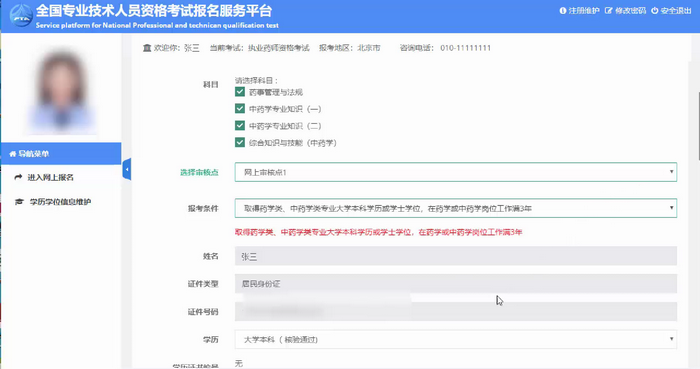Click the home icon beside 导航菜单
Image resolution: width=700 pixels, height=369 pixels.
(x=12, y=154)
